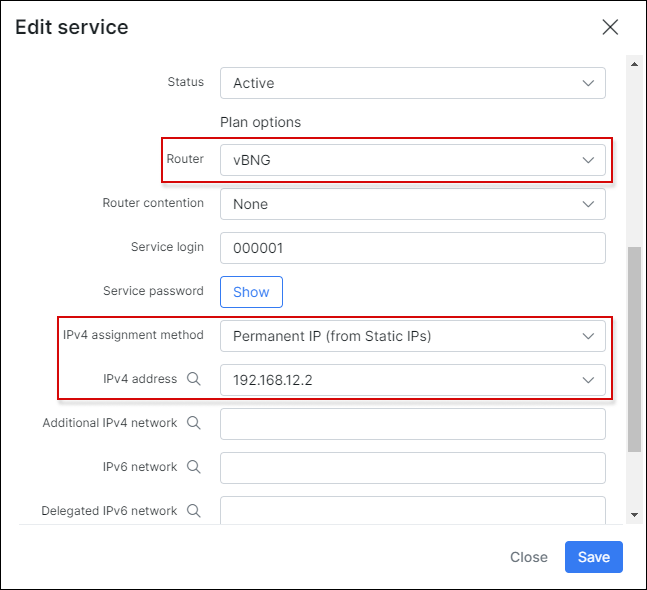Viewport: 647px width, 590px height.
Task: Click the Delegated IPv6 network search icon
Action: (x=194, y=511)
